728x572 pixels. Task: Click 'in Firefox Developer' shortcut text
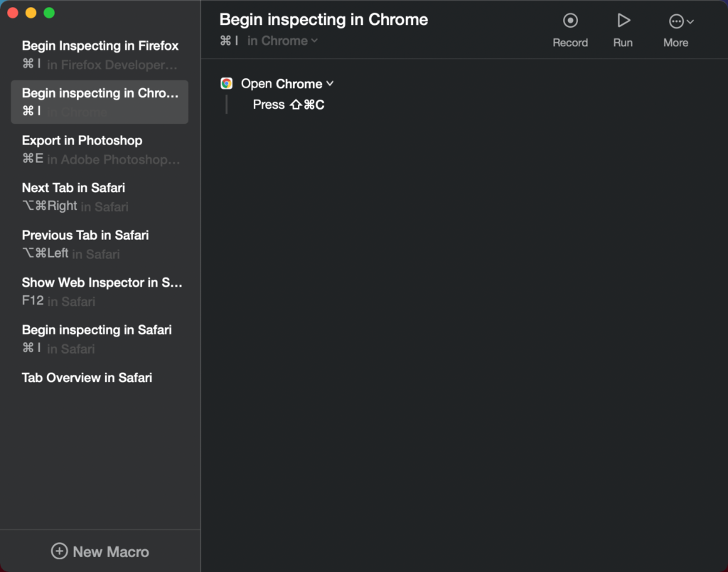point(112,65)
